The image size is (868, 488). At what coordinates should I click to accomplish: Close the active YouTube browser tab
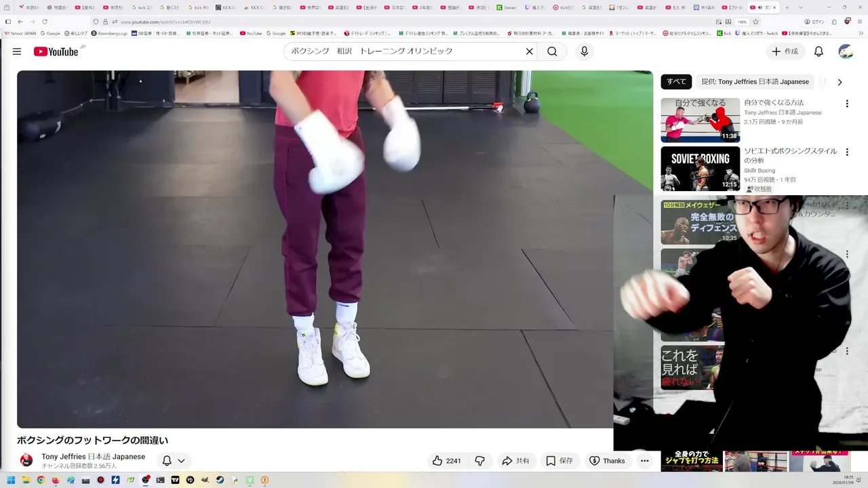[774, 7]
